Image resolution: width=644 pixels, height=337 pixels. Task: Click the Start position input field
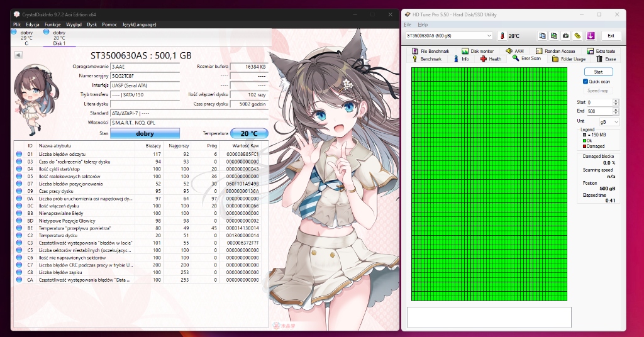(598, 102)
